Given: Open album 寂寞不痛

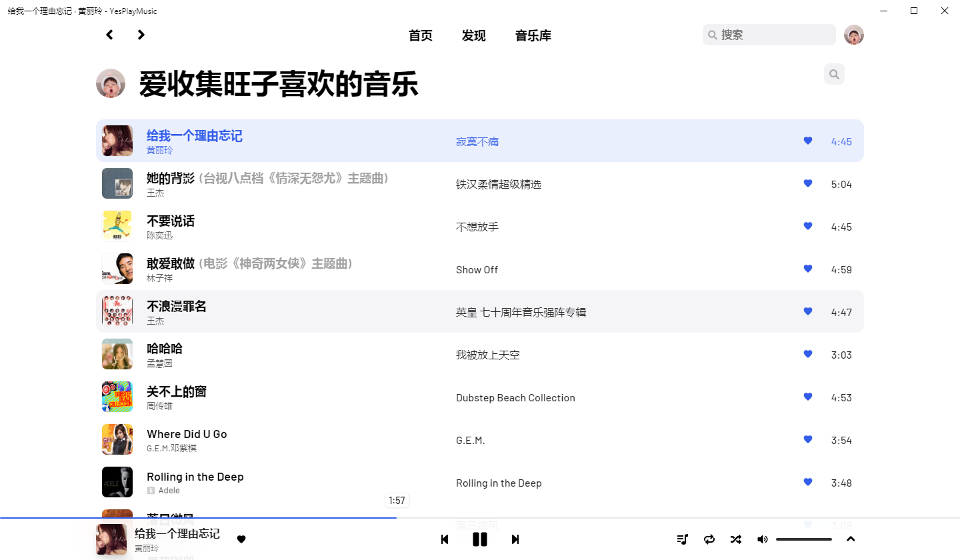Looking at the screenshot, I should tap(477, 142).
